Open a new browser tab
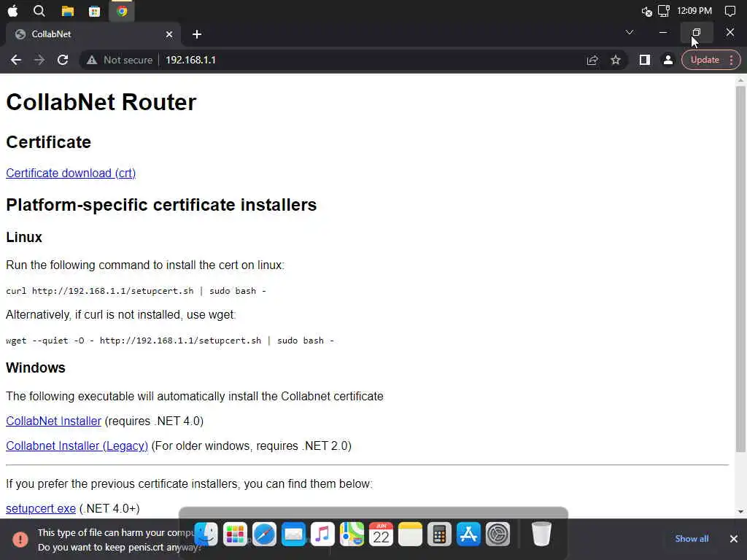The height and width of the screenshot is (560, 747). coord(197,34)
